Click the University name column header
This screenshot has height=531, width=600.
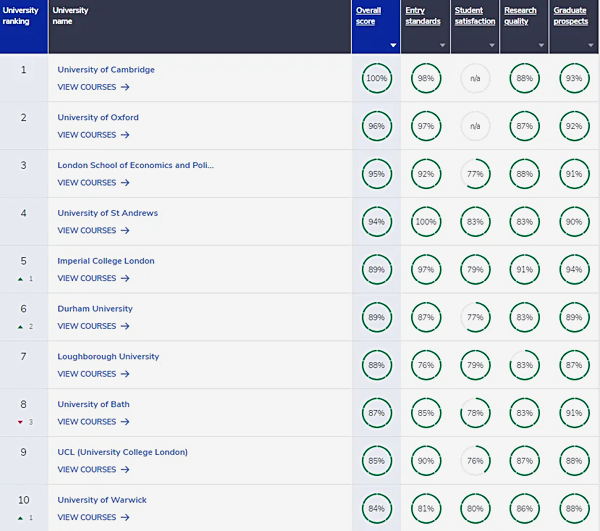(x=70, y=15)
